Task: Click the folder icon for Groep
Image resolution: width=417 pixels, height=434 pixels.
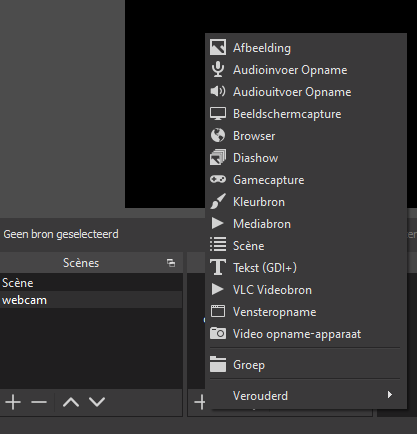Action: pyautogui.click(x=218, y=364)
